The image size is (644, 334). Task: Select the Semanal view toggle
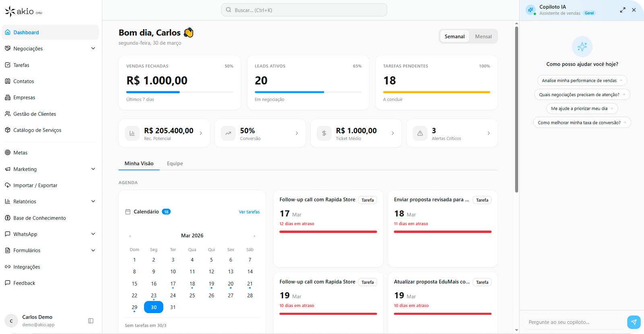(x=454, y=36)
